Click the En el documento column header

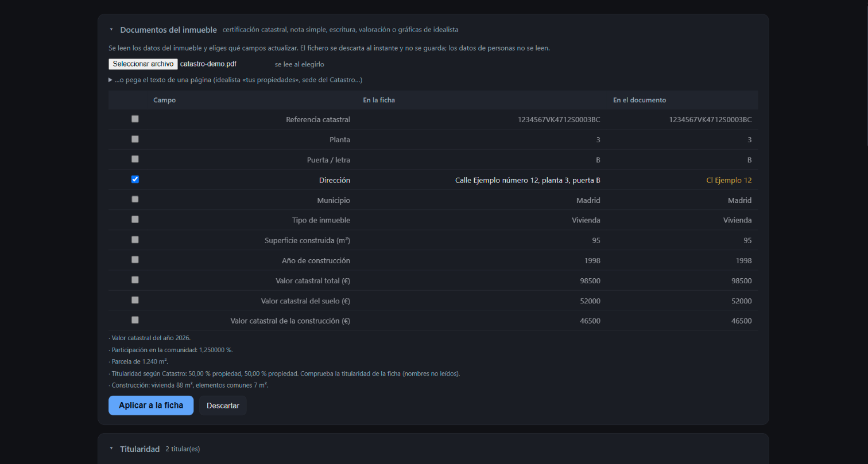point(640,100)
